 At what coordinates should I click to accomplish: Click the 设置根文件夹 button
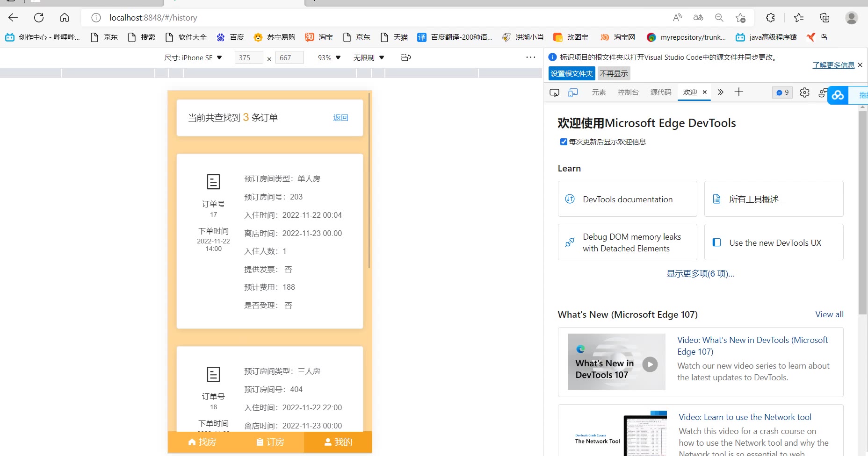[x=571, y=73]
